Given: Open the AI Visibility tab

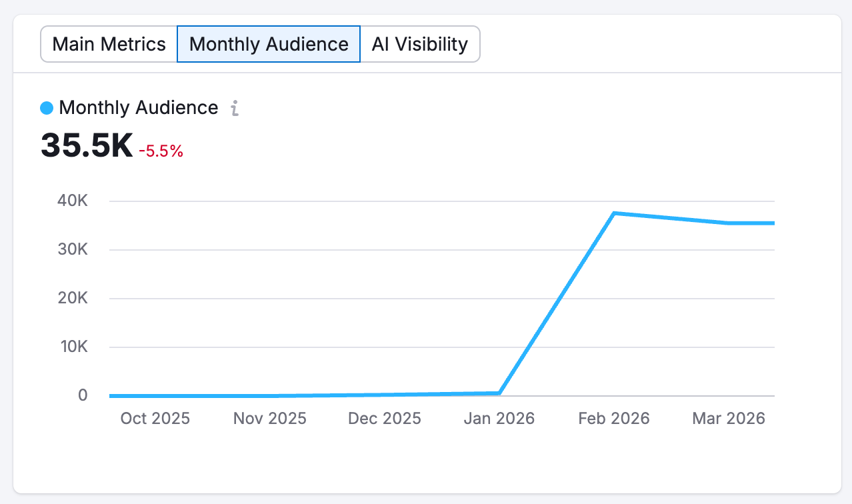Looking at the screenshot, I should [419, 44].
